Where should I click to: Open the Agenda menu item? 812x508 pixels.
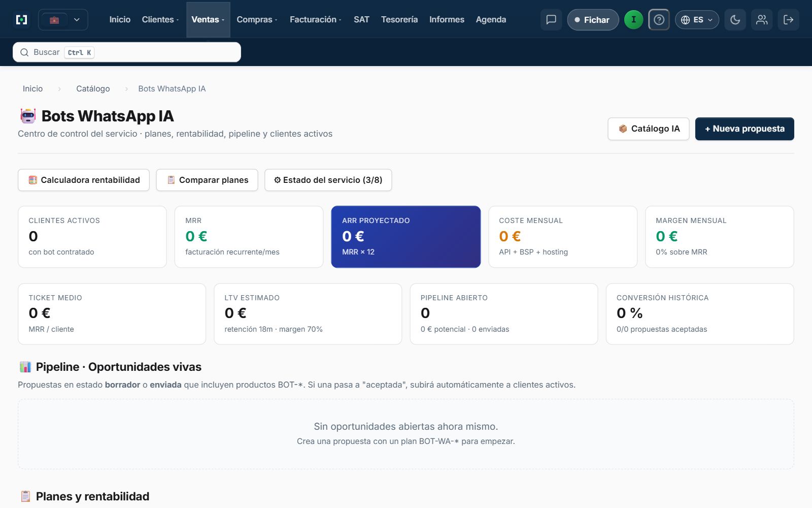[x=491, y=20]
